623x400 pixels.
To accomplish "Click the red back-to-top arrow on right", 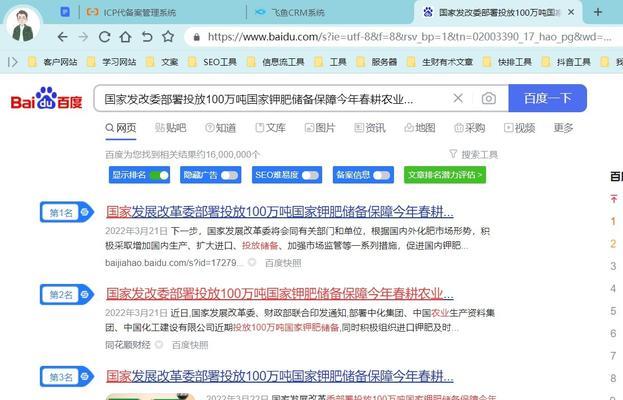I will point(614,198).
